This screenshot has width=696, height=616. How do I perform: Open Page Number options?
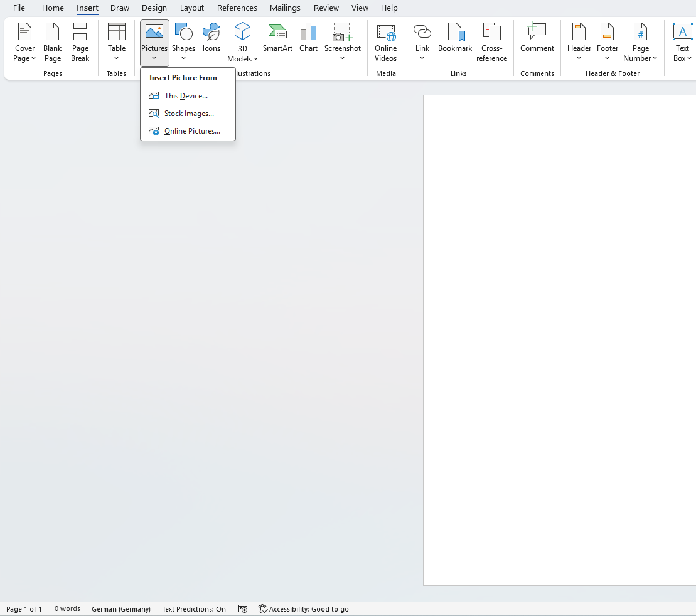tap(640, 43)
